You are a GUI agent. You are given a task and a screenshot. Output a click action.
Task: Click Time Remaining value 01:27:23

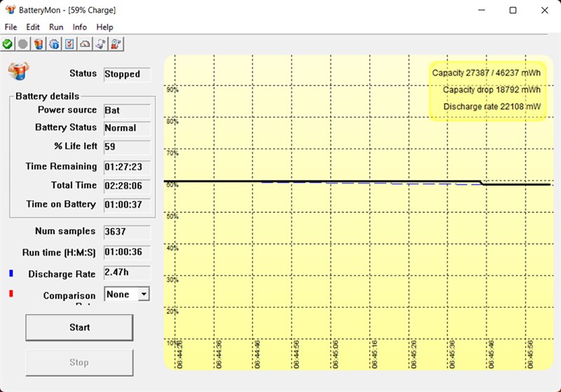127,167
